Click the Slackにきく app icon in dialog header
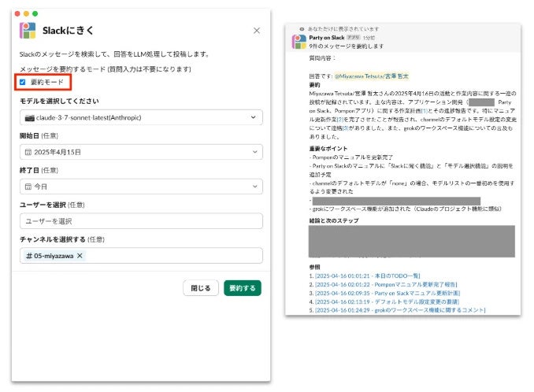Screen dimensions: 534x392 [28, 31]
